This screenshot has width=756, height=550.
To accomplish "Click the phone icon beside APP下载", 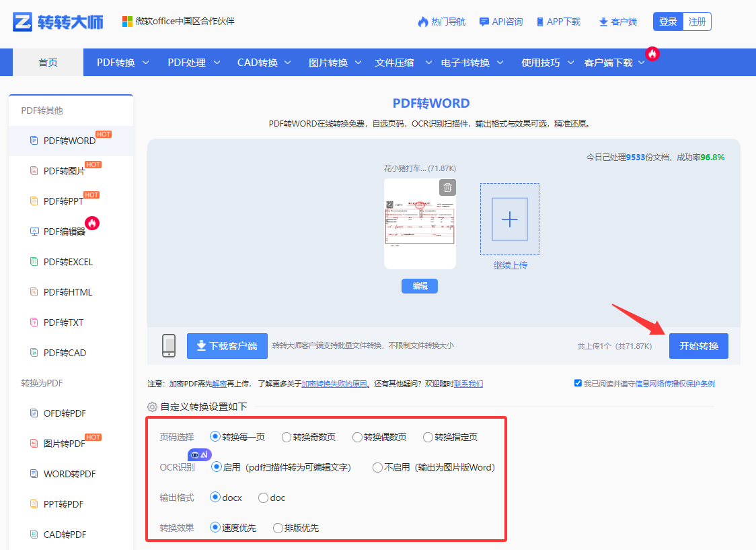I will pos(540,22).
